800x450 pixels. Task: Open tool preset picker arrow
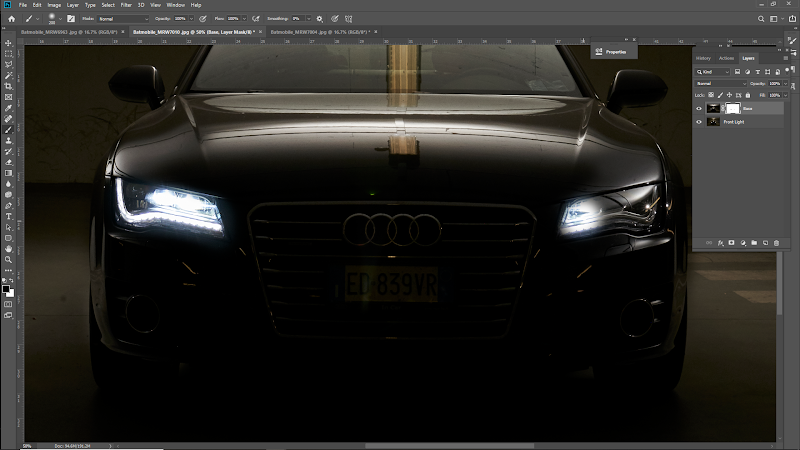pos(37,19)
